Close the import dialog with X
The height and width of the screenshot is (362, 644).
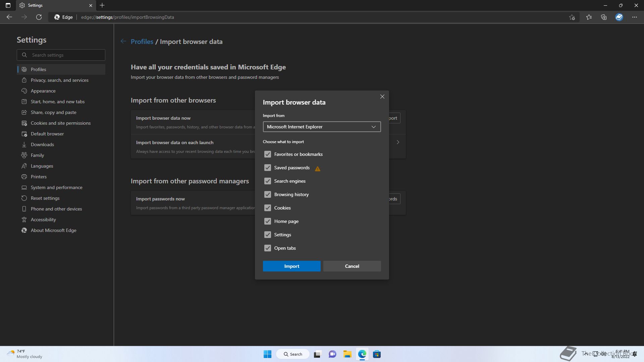[382, 97]
